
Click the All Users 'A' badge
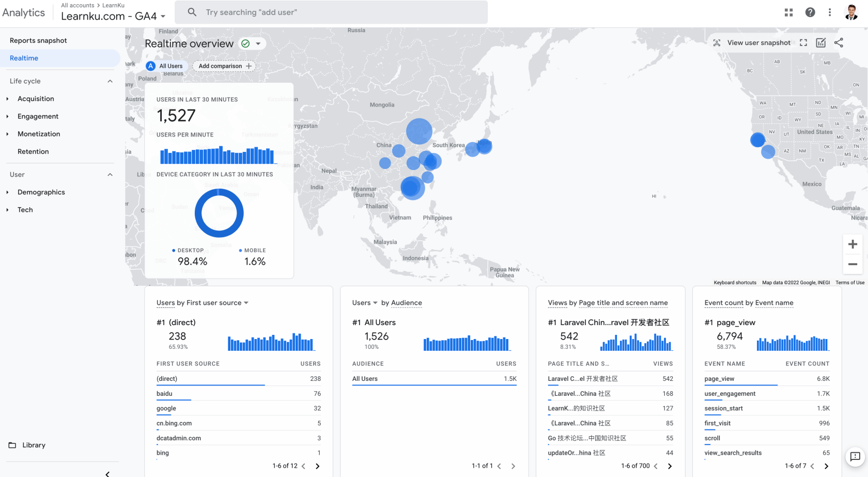click(x=151, y=66)
